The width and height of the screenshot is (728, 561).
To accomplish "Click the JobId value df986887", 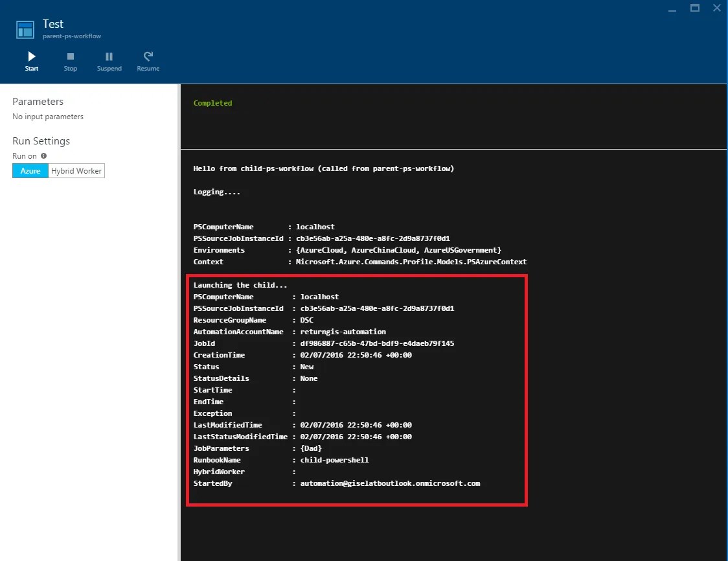I will click(x=377, y=343).
